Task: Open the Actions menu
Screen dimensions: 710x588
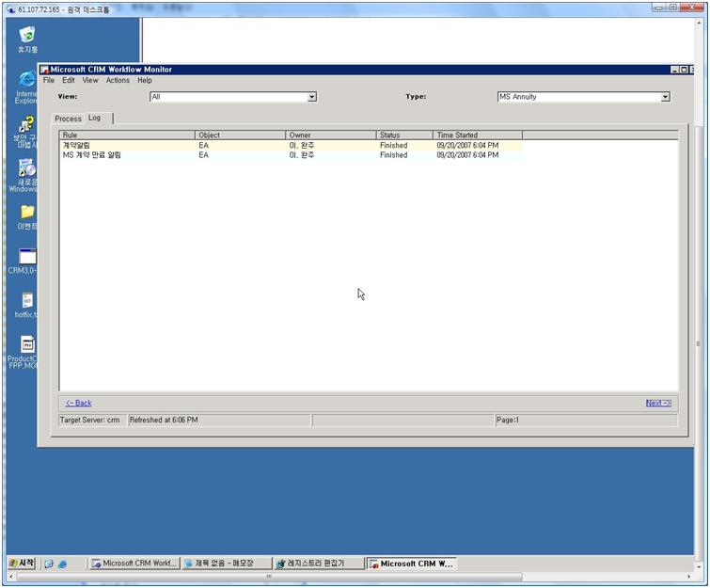Action: click(118, 80)
